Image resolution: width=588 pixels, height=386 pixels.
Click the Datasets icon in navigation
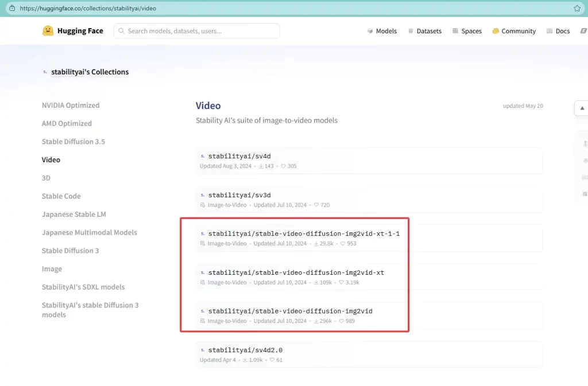(x=411, y=31)
